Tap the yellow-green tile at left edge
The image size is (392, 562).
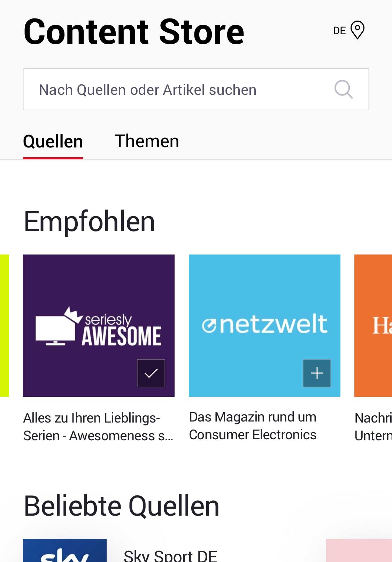coord(5,326)
